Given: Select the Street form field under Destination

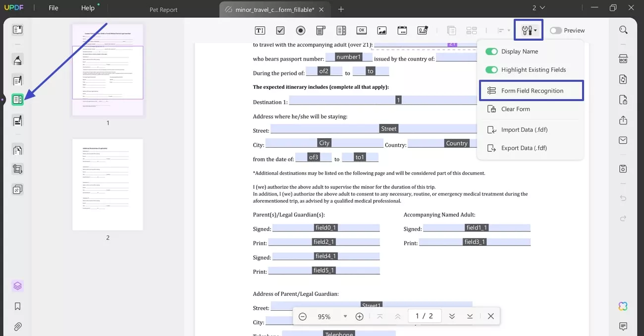Looking at the screenshot, I should click(374, 129).
